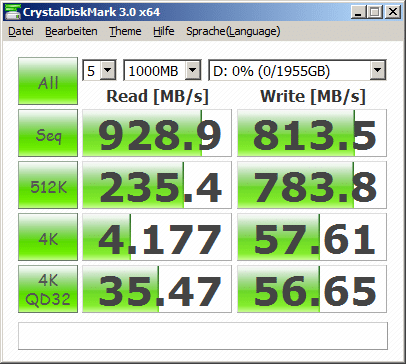This screenshot has width=406, height=364.
Task: Select the Seq read result 928.9
Action: coord(157,133)
